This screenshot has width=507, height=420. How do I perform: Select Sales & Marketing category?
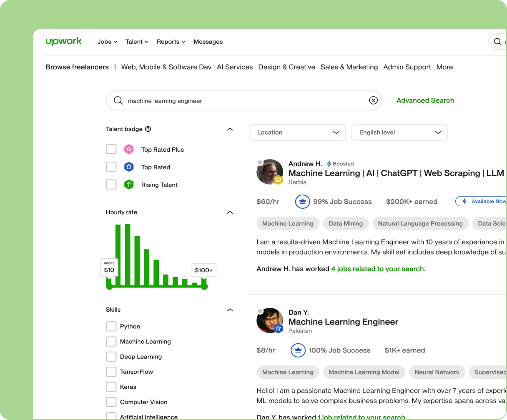(349, 67)
